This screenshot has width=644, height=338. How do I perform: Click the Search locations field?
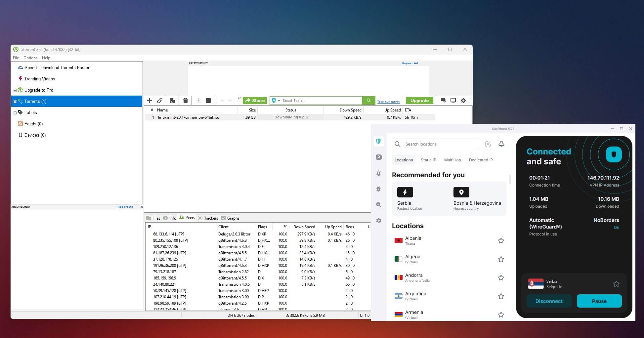436,144
